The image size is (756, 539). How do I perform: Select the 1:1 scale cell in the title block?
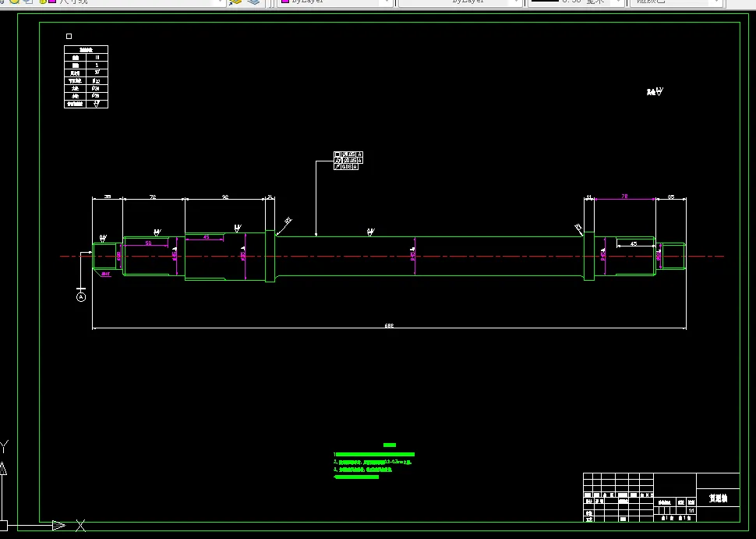pos(692,511)
